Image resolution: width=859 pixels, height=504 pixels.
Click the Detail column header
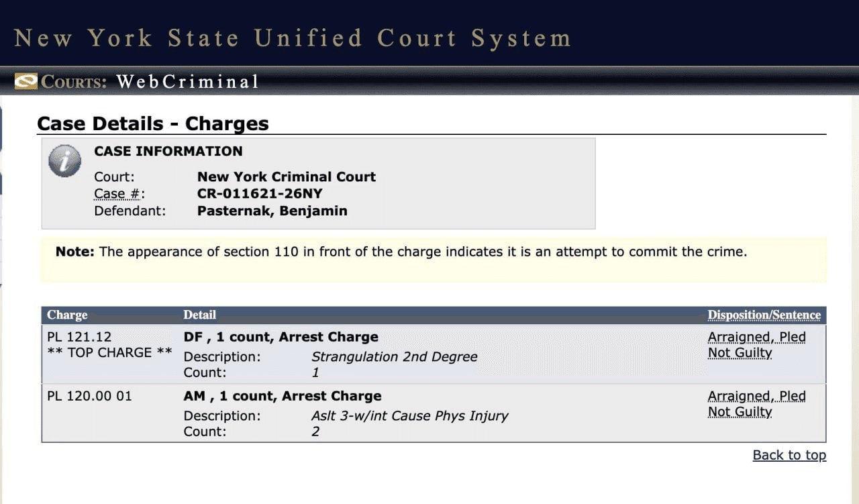(199, 315)
